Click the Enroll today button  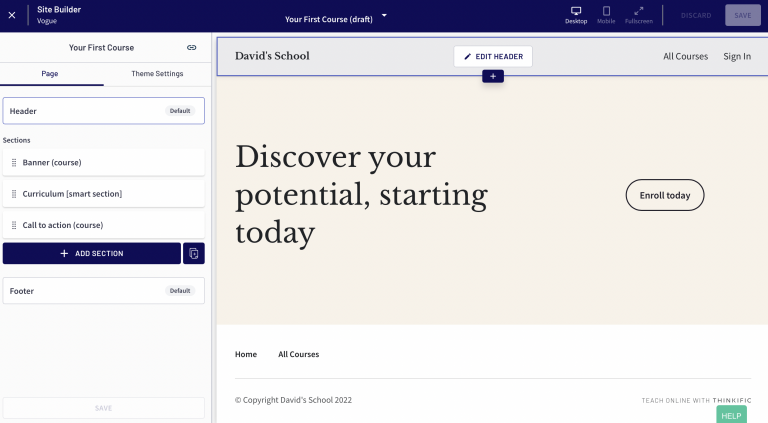(665, 195)
